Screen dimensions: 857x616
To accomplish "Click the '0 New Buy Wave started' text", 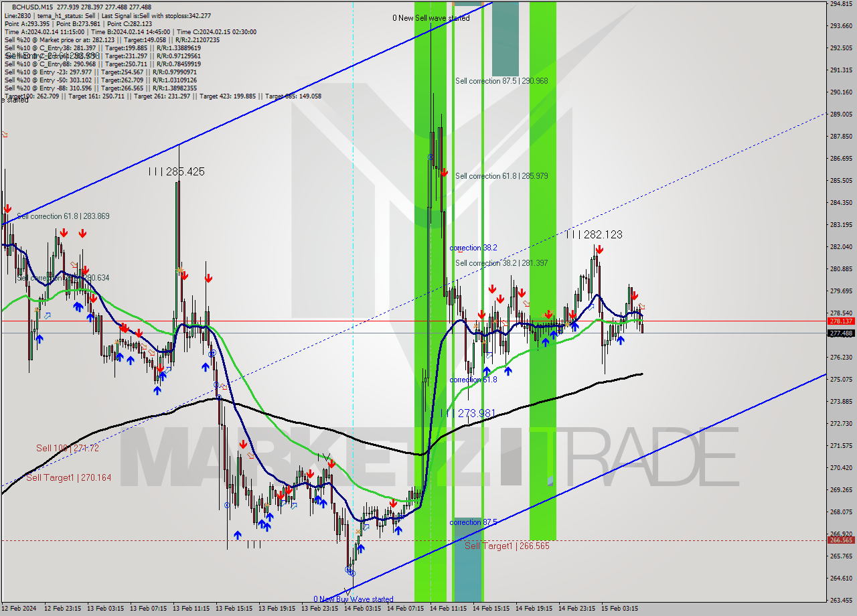I will tap(354, 599).
